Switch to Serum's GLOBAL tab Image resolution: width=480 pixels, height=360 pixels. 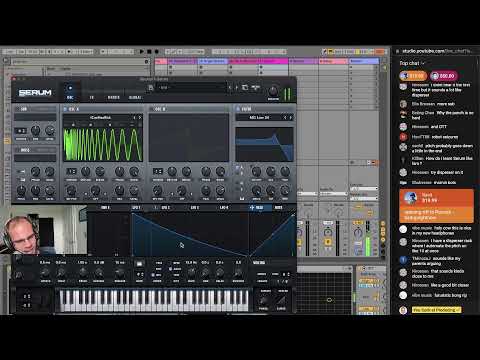click(x=135, y=97)
